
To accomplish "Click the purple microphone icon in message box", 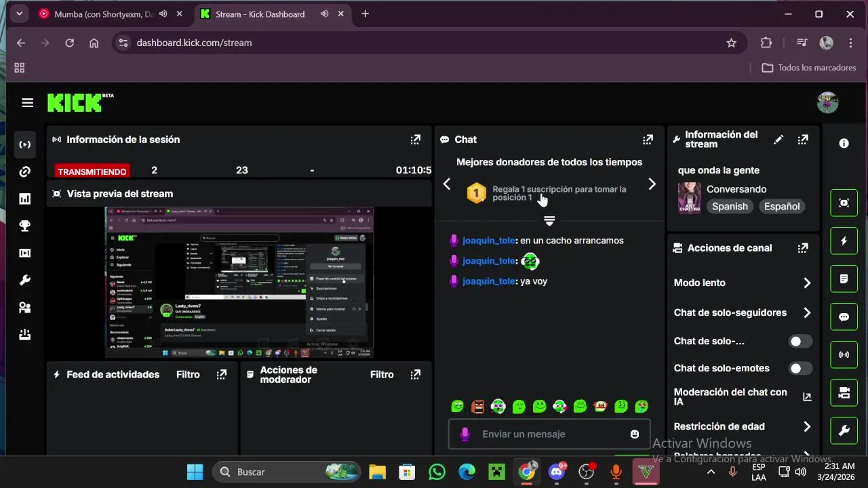I will (465, 434).
